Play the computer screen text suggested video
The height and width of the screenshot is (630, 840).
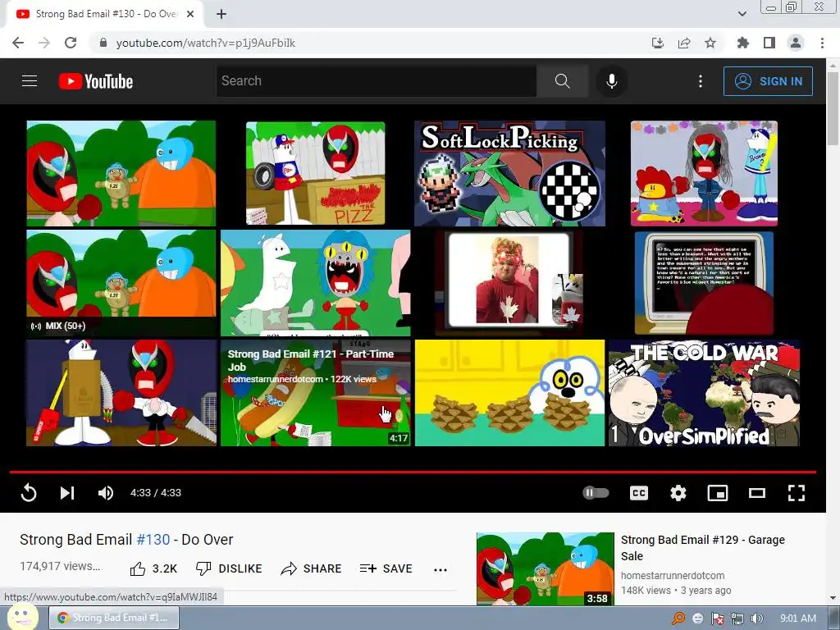(704, 283)
